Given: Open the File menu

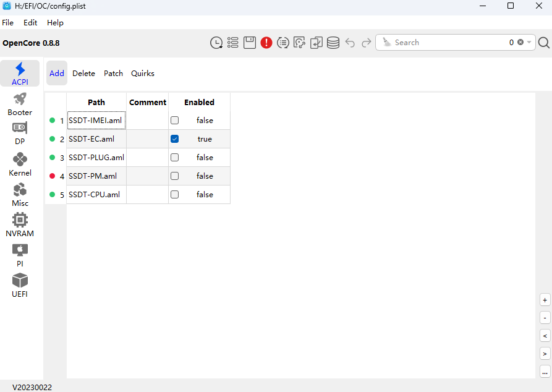Looking at the screenshot, I should 7,23.
